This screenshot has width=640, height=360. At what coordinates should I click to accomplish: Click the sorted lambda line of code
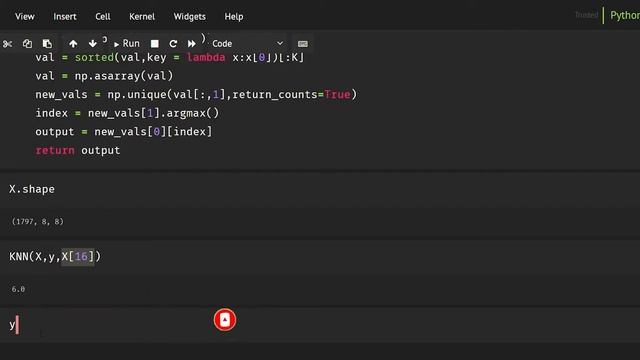(x=169, y=58)
